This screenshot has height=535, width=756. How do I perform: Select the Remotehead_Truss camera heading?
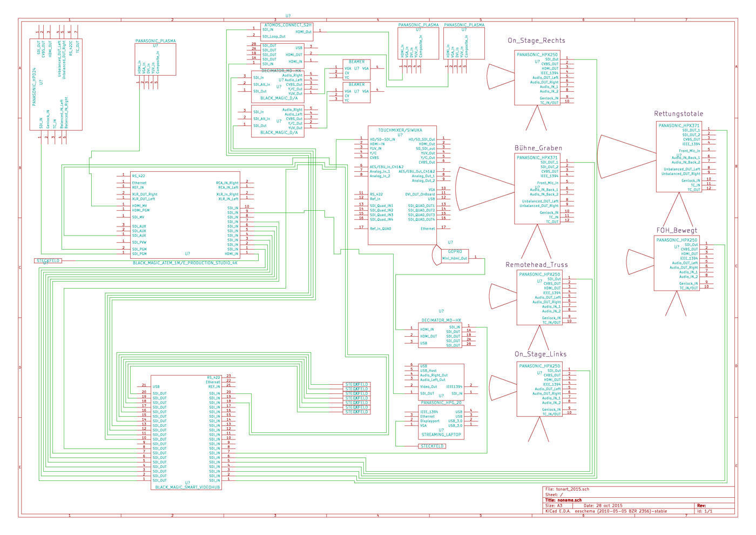click(x=537, y=265)
